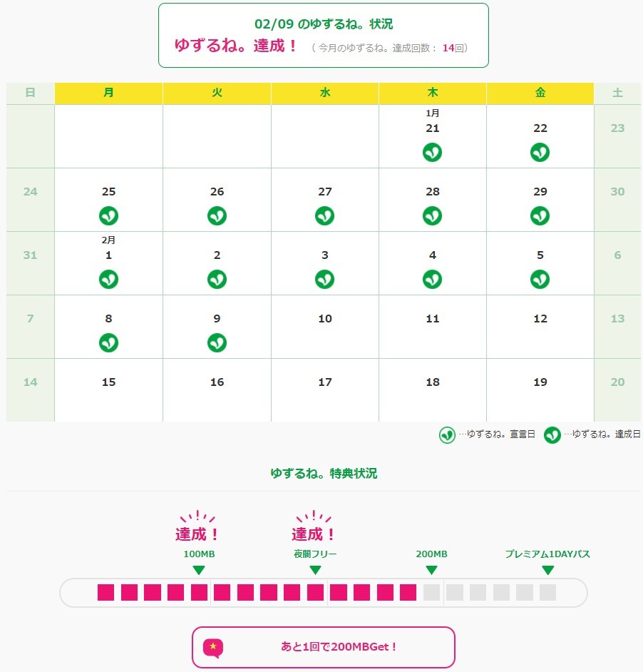This screenshot has width=643, height=672.
Task: Select calendar date 17 cell
Action: (325, 390)
